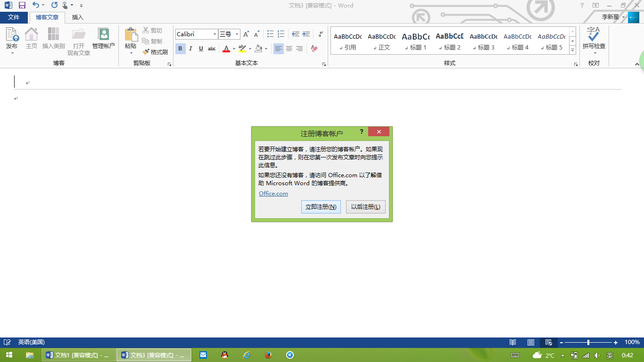Click the 100% zoom level
This screenshot has height=362, width=644.
632,342
